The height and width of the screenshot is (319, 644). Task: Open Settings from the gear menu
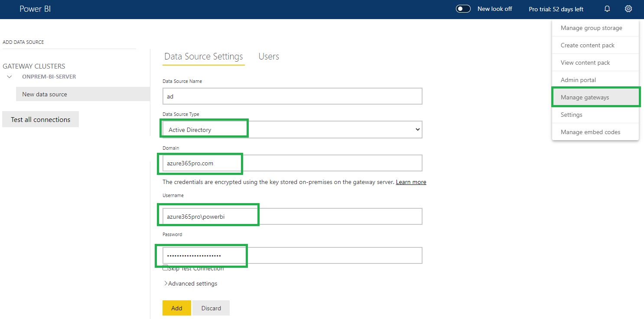(595, 115)
